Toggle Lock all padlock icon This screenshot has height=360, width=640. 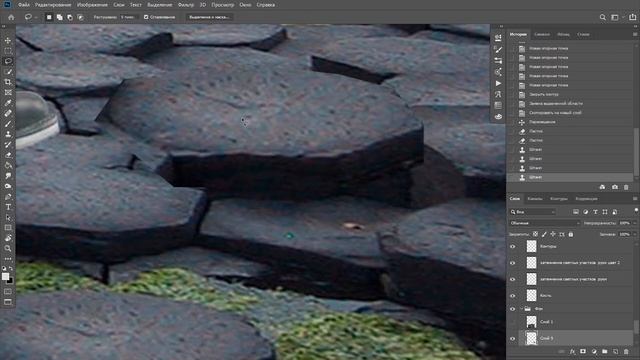(x=571, y=234)
